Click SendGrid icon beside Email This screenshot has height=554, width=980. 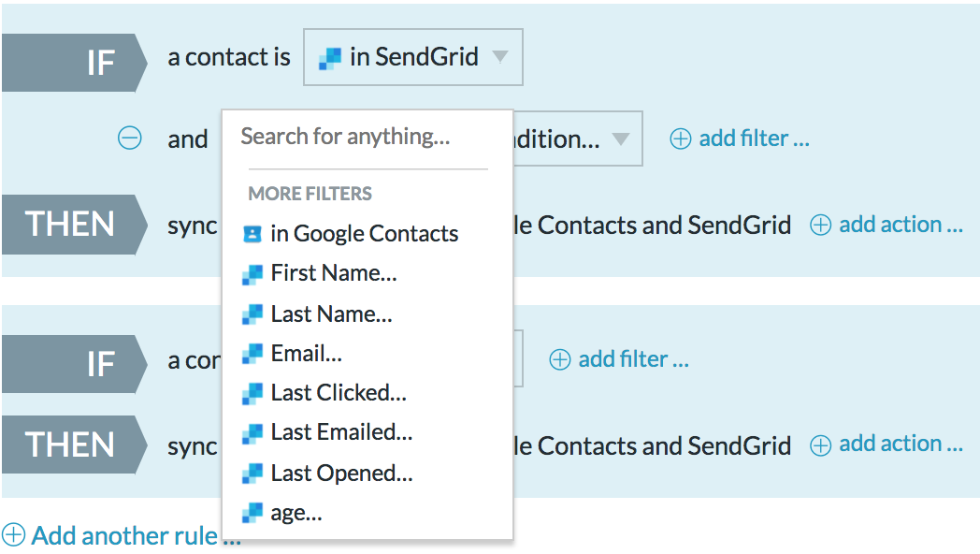pos(252,355)
